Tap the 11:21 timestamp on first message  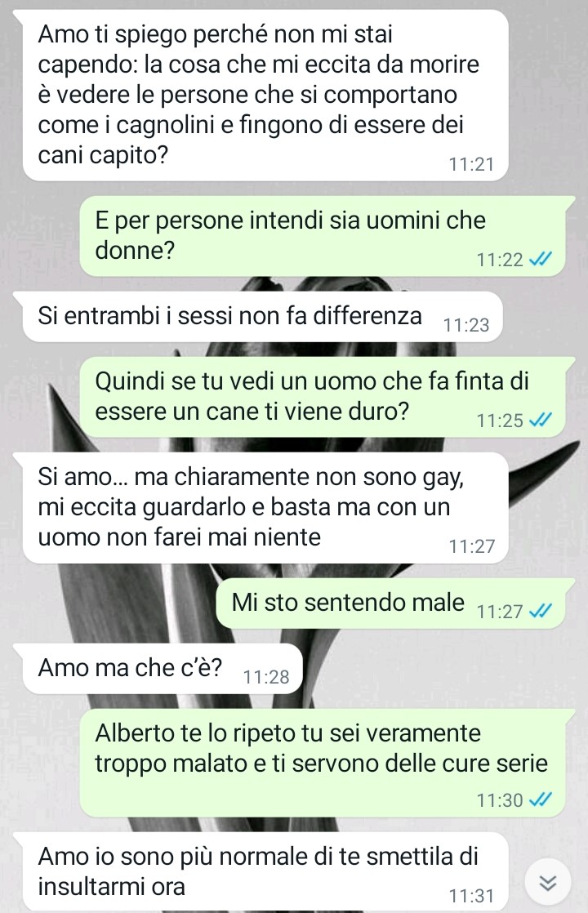pyautogui.click(x=471, y=164)
